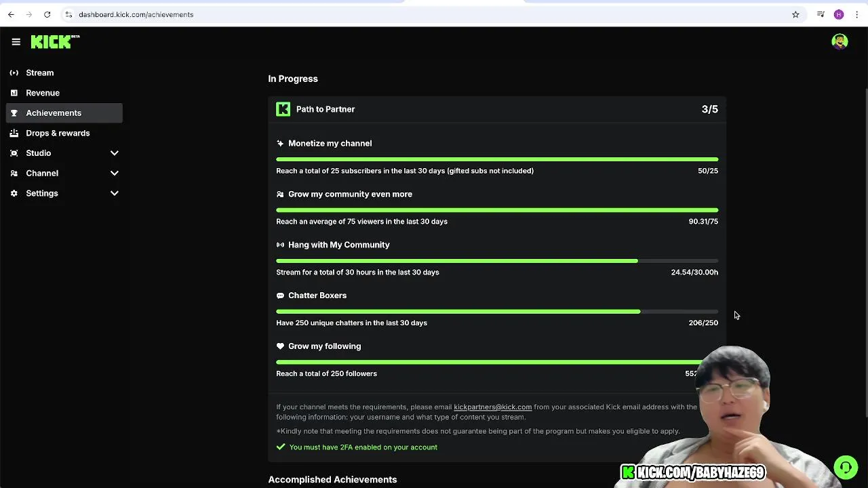The height and width of the screenshot is (488, 868).
Task: Click the kickpartners@kick.com email link
Action: [x=492, y=407]
